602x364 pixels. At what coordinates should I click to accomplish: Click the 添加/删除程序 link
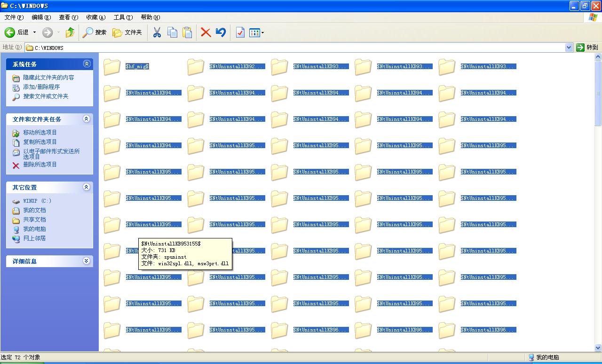(41, 87)
